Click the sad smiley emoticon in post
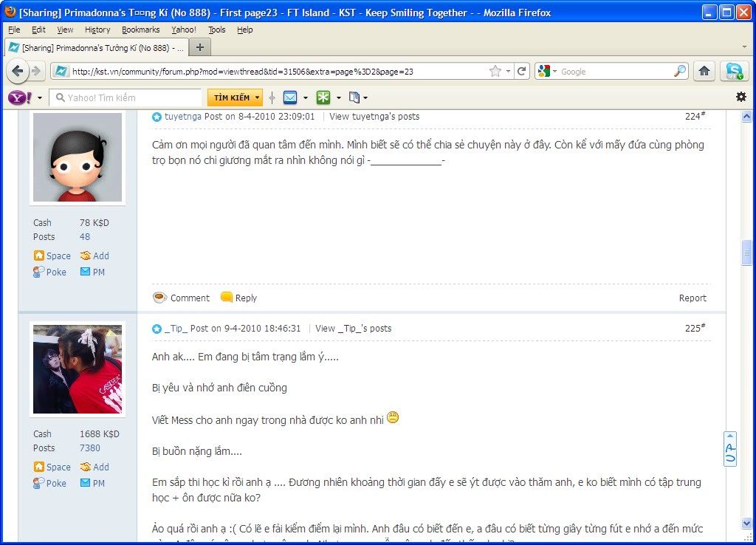Viewport: 756px width, 545px height. (x=393, y=417)
